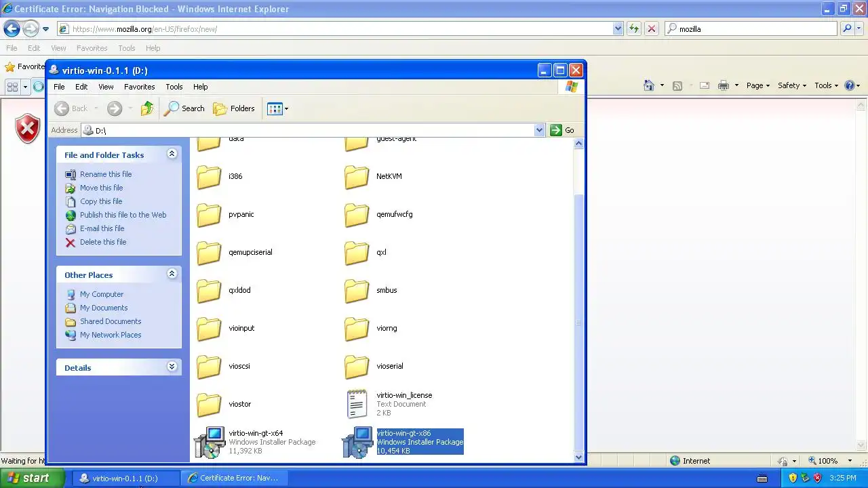Open the Back button history dropdown in Explorer
Screen dimensions: 868x488
click(x=96, y=108)
